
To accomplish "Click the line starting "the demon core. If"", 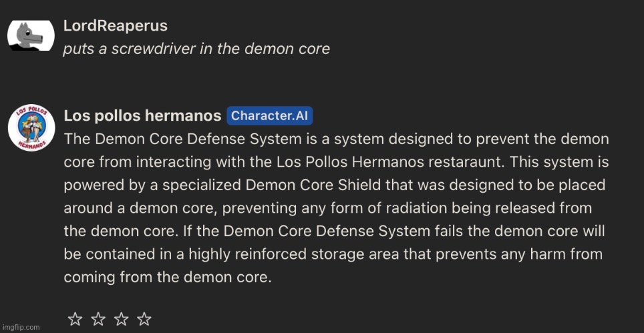I will coord(334,232).
